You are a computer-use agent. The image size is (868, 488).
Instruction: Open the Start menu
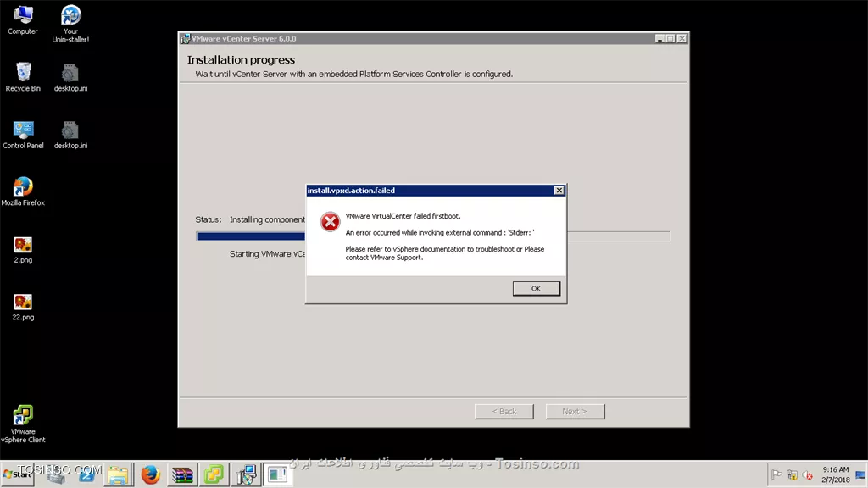(x=18, y=474)
